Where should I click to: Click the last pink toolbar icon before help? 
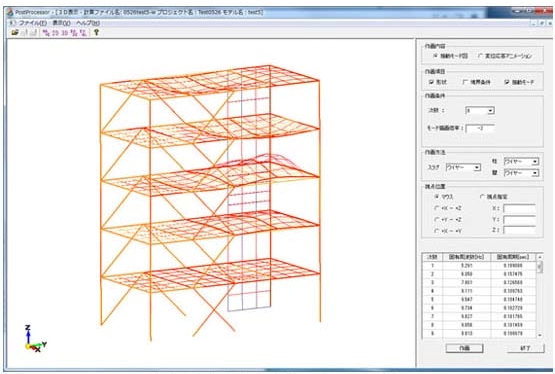coord(83,33)
